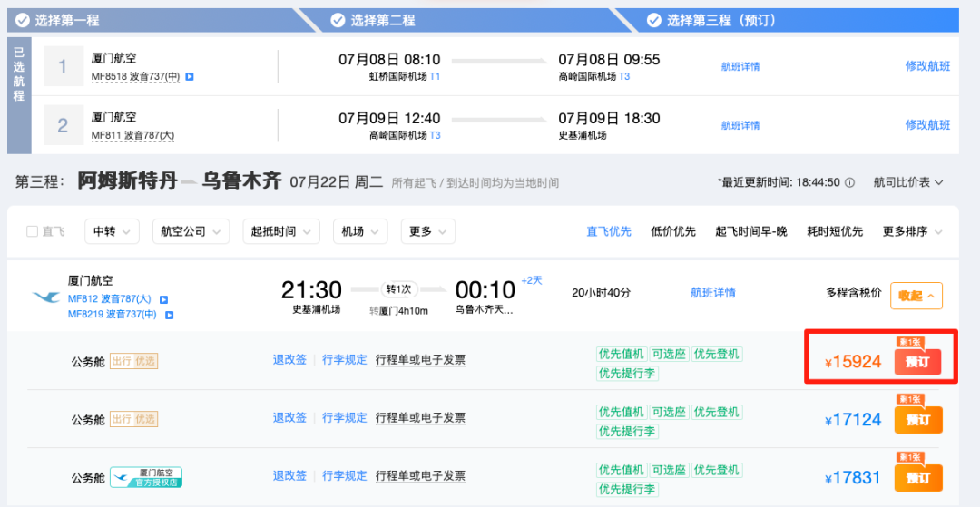The width and height of the screenshot is (980, 507).
Task: Click the 可选座 tag in ¥17124 row
Action: (x=669, y=412)
